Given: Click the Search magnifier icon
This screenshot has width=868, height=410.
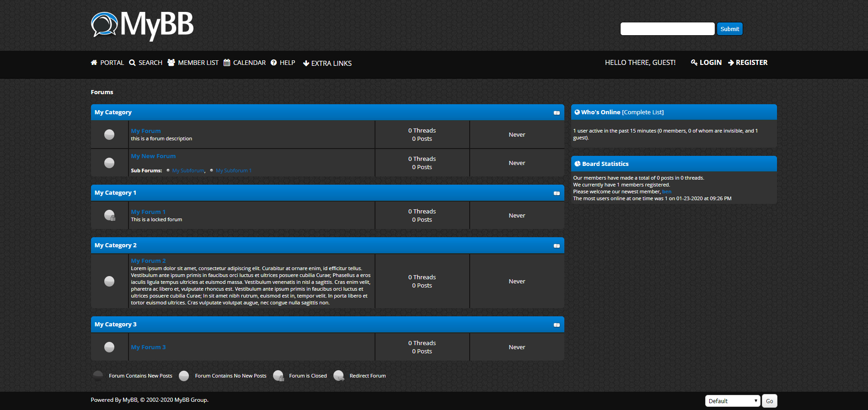Looking at the screenshot, I should (133, 63).
